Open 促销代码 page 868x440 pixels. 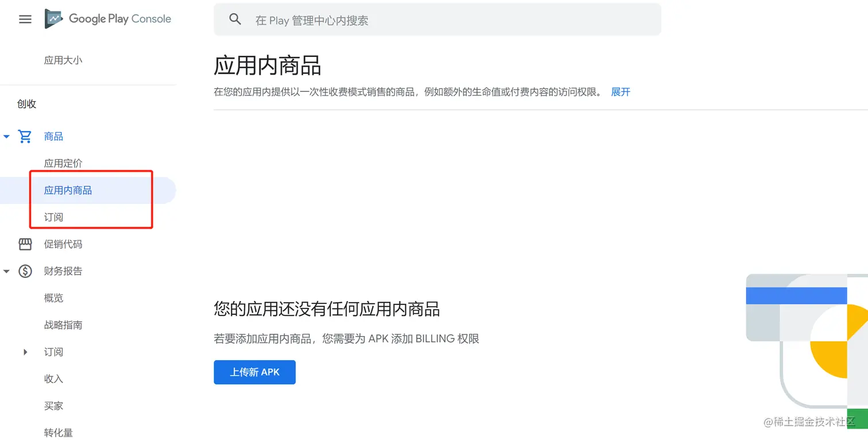[x=63, y=244]
